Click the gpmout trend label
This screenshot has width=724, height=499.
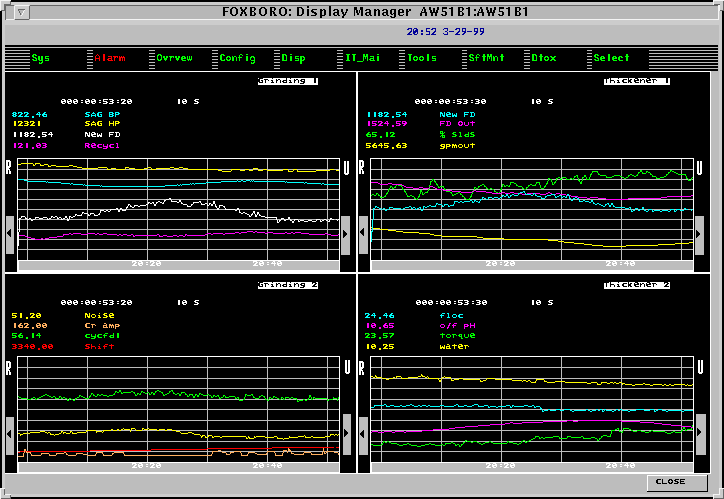tap(457, 146)
